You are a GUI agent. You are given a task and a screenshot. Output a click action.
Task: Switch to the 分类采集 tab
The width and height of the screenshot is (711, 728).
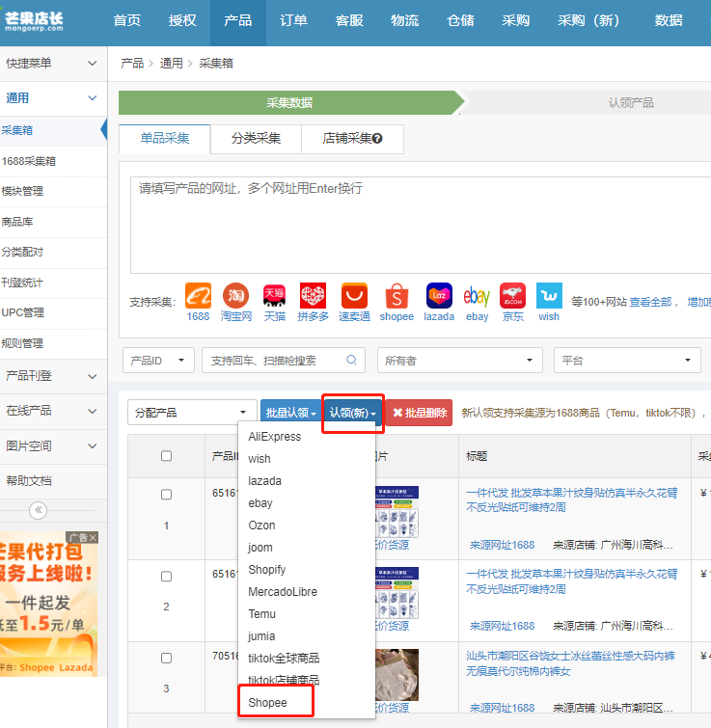coord(256,138)
